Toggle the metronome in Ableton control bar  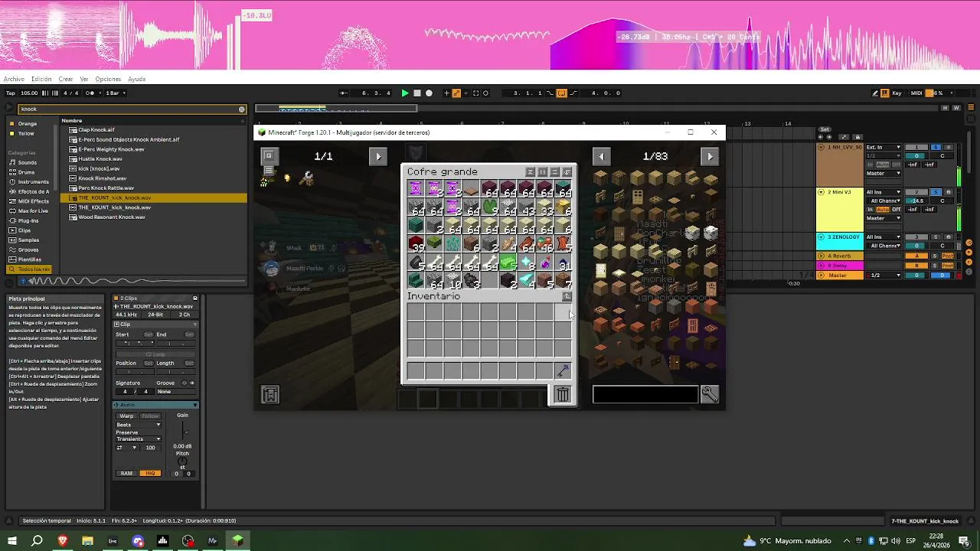[90, 93]
